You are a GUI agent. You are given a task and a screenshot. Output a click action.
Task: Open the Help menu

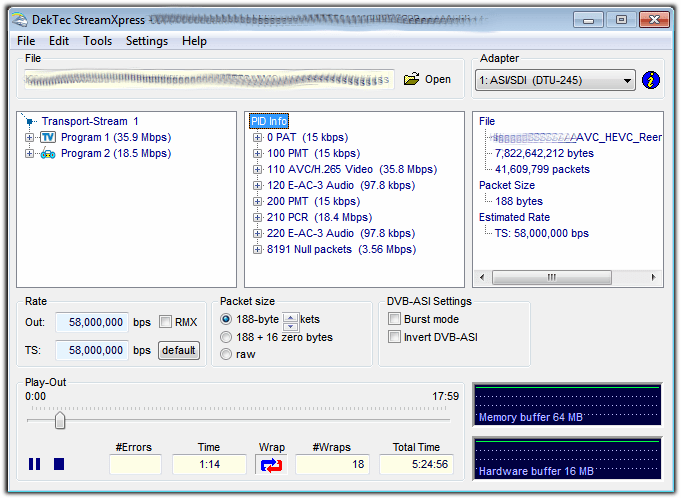[x=194, y=41]
